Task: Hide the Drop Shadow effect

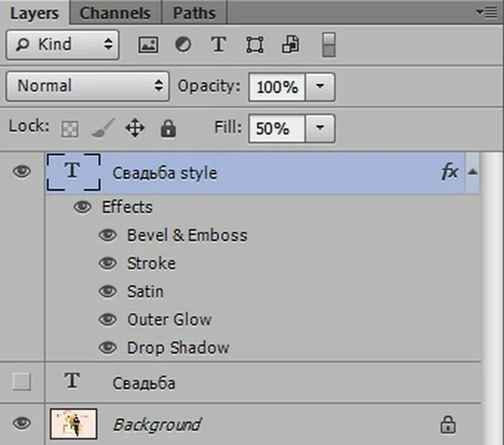Action: 108,347
